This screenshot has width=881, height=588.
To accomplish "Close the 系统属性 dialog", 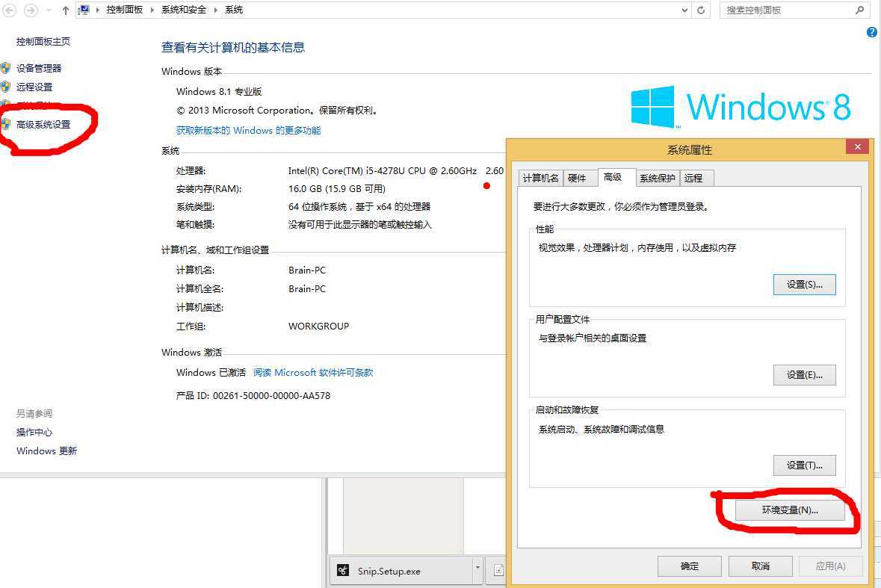I will pos(857,146).
